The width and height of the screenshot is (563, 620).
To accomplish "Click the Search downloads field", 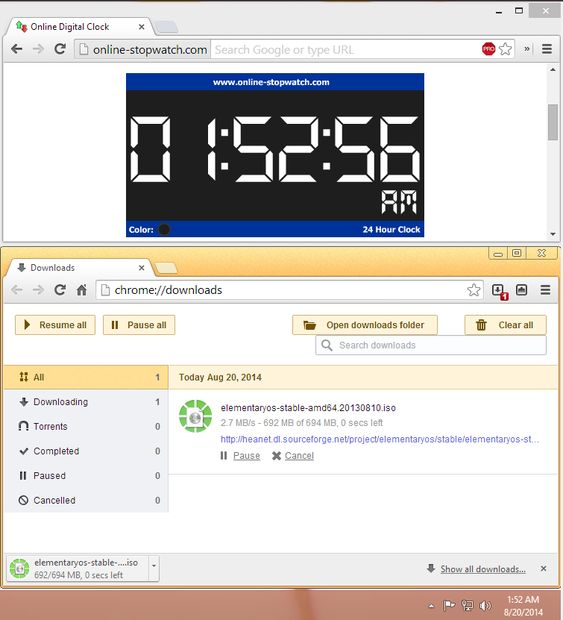I will 431,345.
